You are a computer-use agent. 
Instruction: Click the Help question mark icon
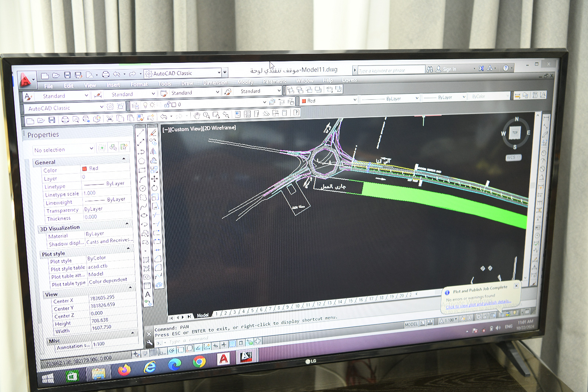506,68
